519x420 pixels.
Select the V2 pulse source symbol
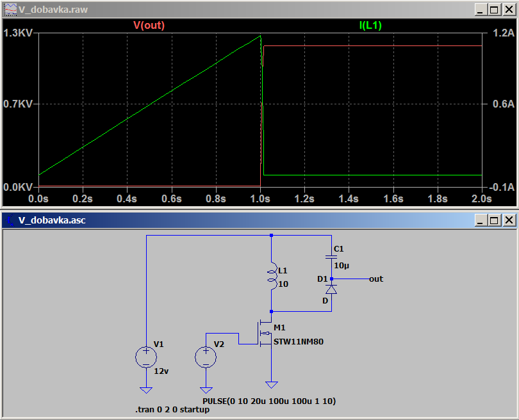pyautogui.click(x=206, y=357)
